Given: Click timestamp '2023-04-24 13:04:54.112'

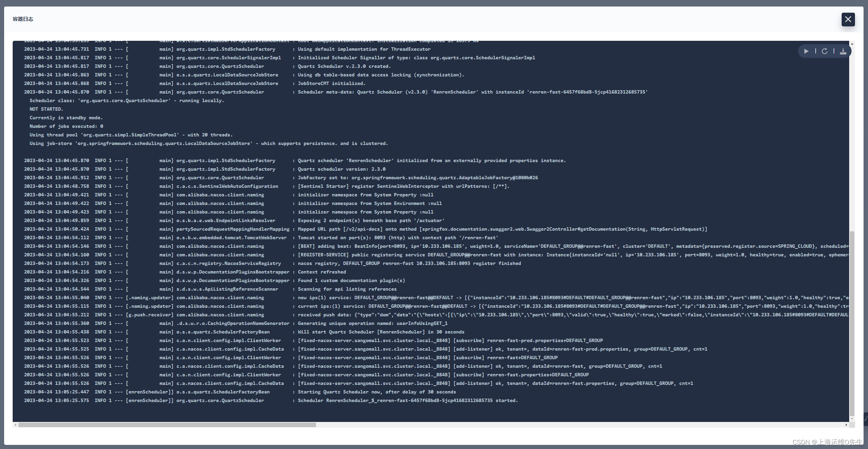Looking at the screenshot, I should (56, 238).
